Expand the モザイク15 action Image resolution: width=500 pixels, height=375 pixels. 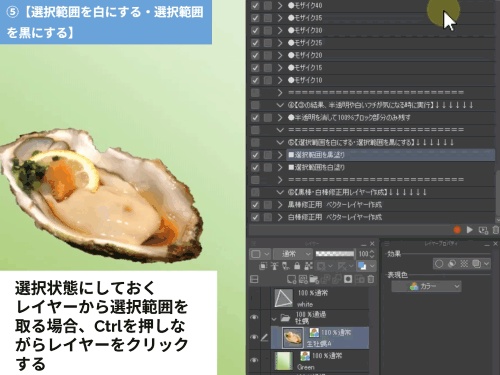point(280,68)
